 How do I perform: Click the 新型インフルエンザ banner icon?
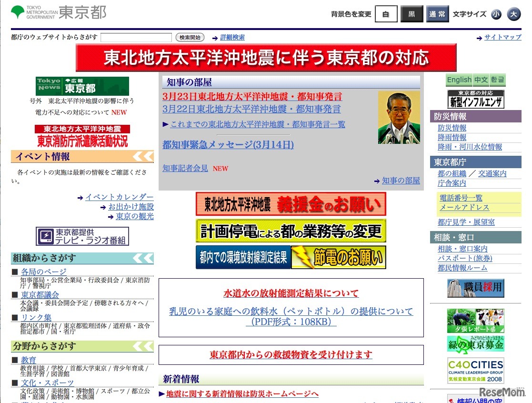475,99
